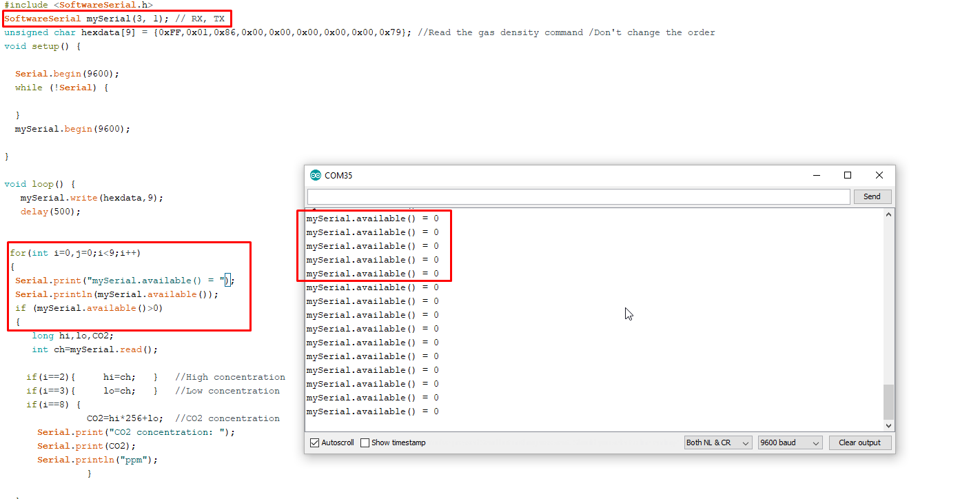Click the COM35 window title text
Image resolution: width=980 pixels, height=499 pixels.
(338, 175)
